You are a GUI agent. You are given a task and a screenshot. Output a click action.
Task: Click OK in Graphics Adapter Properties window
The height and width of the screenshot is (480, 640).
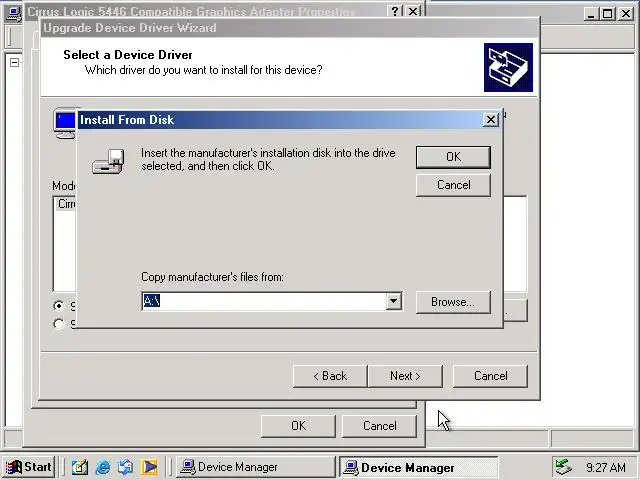tap(298, 426)
